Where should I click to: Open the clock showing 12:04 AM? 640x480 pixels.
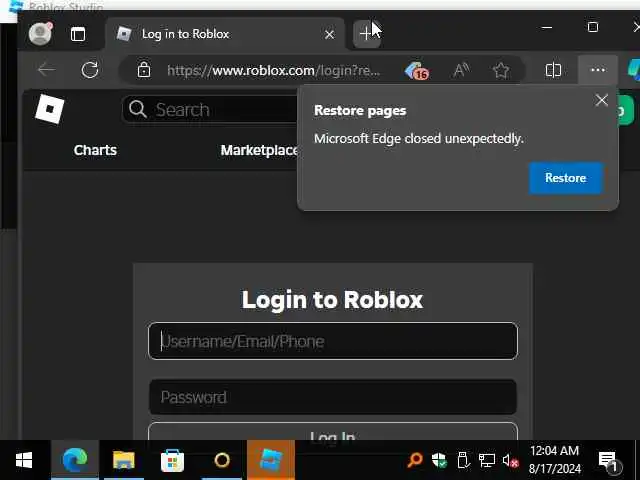pos(554,460)
